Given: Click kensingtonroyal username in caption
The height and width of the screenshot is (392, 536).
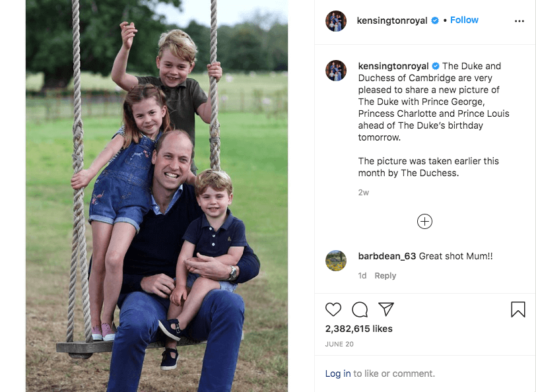Looking at the screenshot, I should tap(393, 66).
